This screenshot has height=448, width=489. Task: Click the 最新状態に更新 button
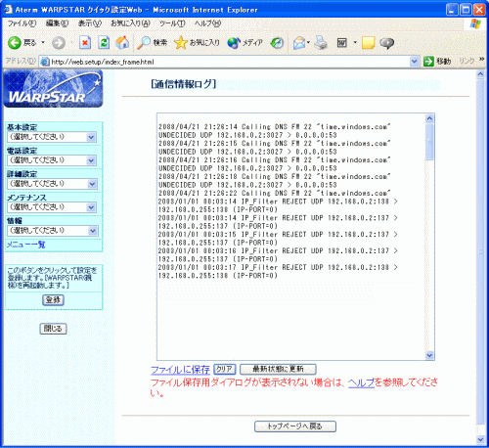pos(278,369)
